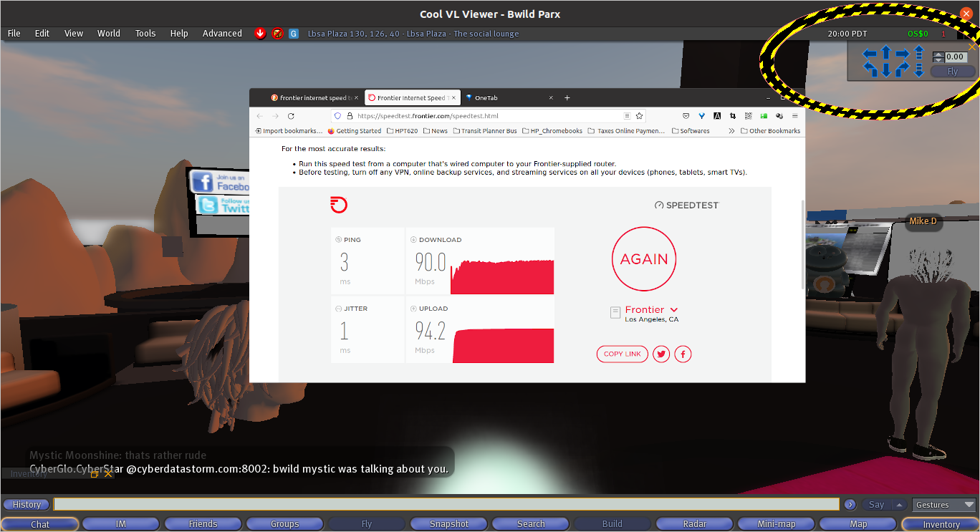Viewport: 980px width, 532px height.
Task: Click the 0.00 value field in movement panel
Action: pyautogui.click(x=956, y=57)
